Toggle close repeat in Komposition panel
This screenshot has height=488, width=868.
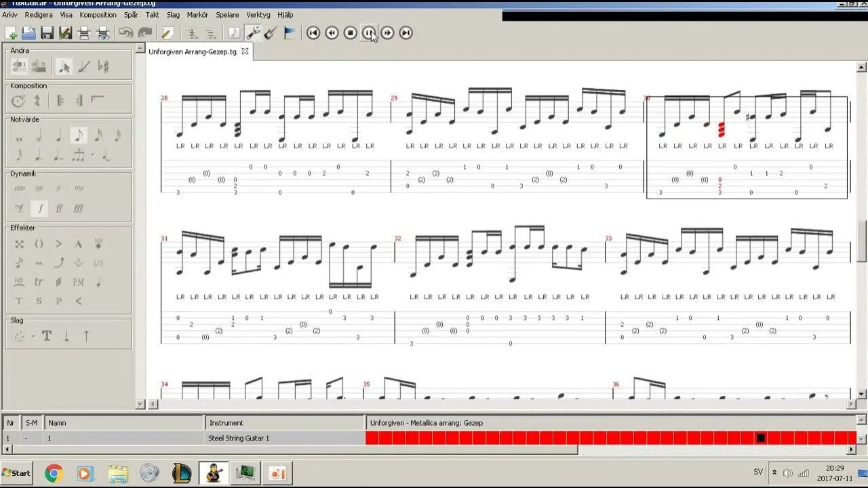pos(79,101)
